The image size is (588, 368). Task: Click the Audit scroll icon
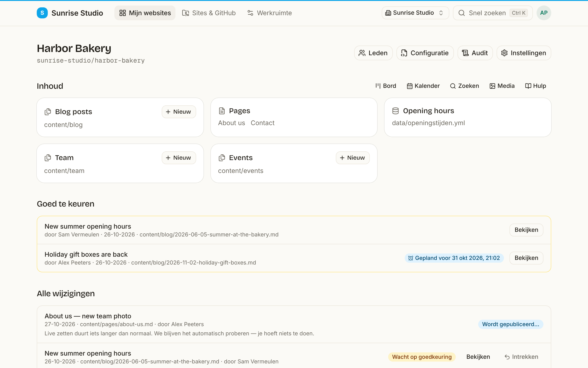(x=465, y=53)
